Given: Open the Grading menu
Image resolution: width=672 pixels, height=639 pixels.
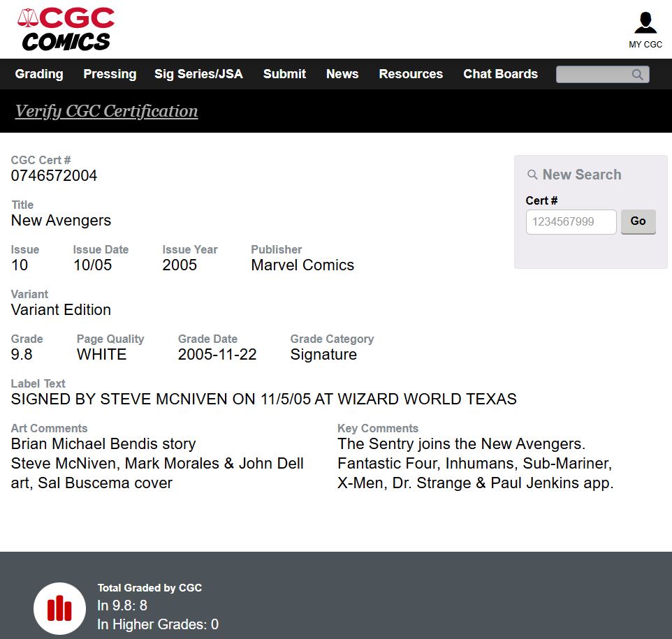Looking at the screenshot, I should point(39,74).
